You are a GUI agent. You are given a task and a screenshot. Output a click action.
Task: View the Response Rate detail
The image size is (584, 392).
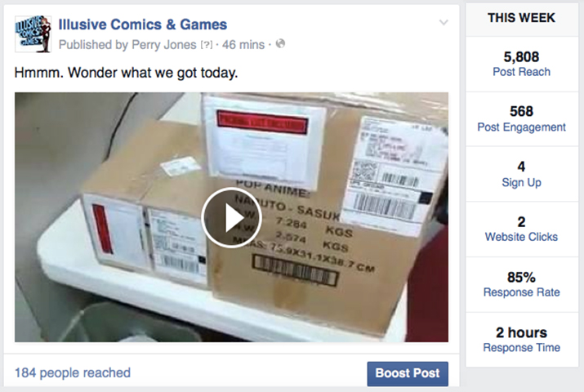(521, 292)
